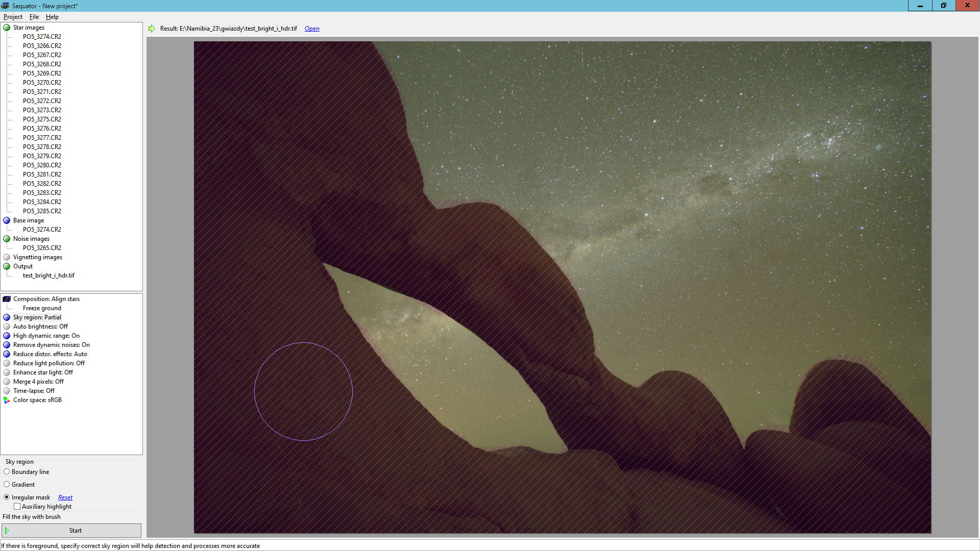Viewport: 980px width, 551px height.
Task: Open the Project menu
Action: coord(13,17)
